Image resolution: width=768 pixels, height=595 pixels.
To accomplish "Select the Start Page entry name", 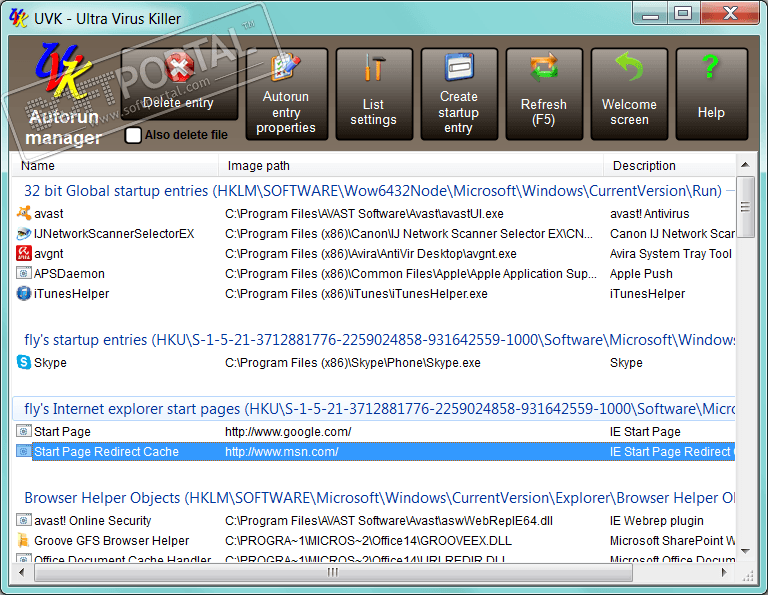I will pyautogui.click(x=62, y=432).
